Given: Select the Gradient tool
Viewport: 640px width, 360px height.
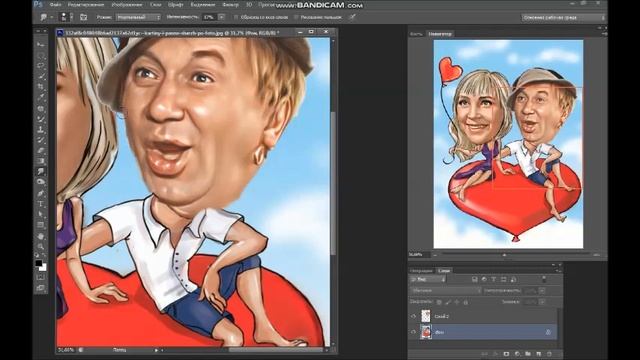Looking at the screenshot, I should [x=41, y=161].
